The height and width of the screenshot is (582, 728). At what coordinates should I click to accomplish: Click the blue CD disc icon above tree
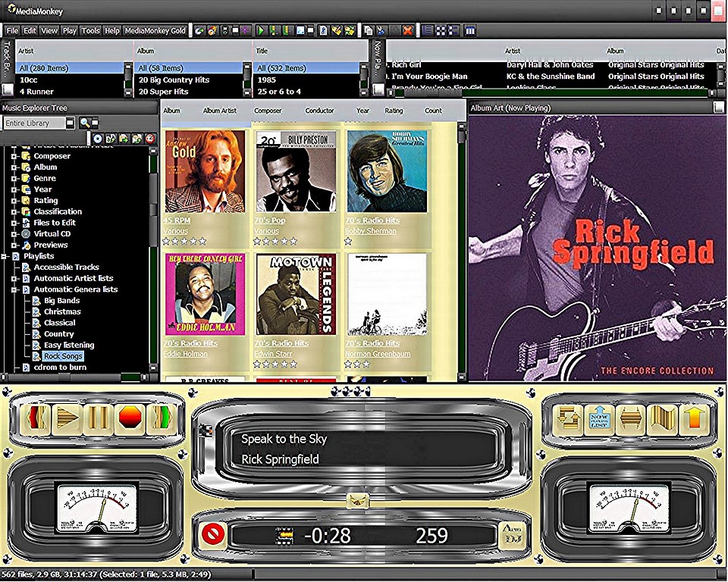(98, 139)
